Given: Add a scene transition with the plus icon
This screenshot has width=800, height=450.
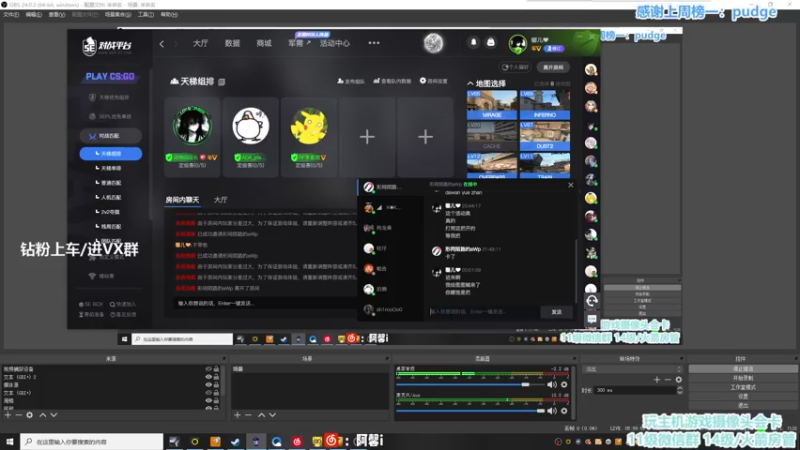Looking at the screenshot, I should (657, 380).
